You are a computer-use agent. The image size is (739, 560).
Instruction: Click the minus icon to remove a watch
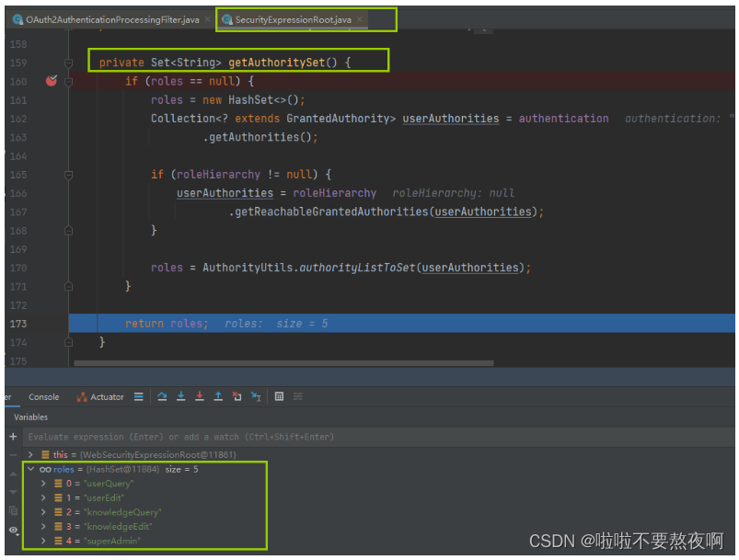[13, 455]
